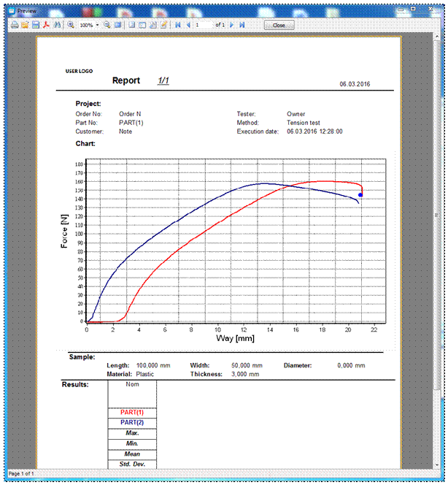Click the 'Note' customer value
The height and width of the screenshot is (485, 448).
[125, 131]
